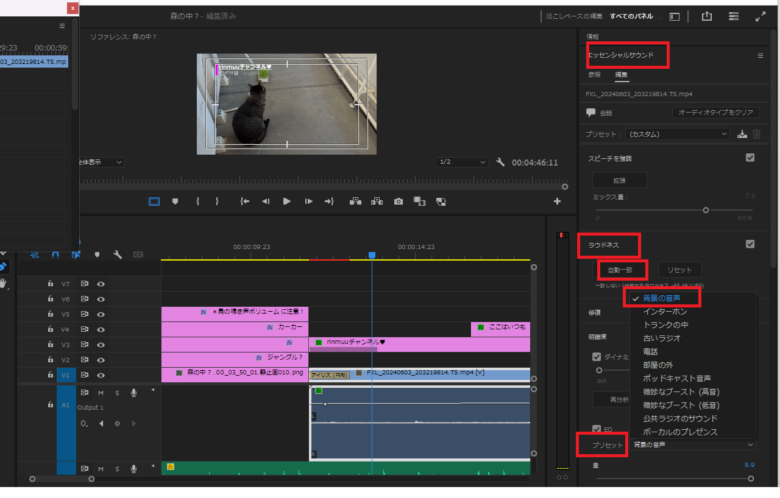Choose ポッドキャスト音声 from the preset list
Screen dimensions: 780x498
(x=676, y=379)
